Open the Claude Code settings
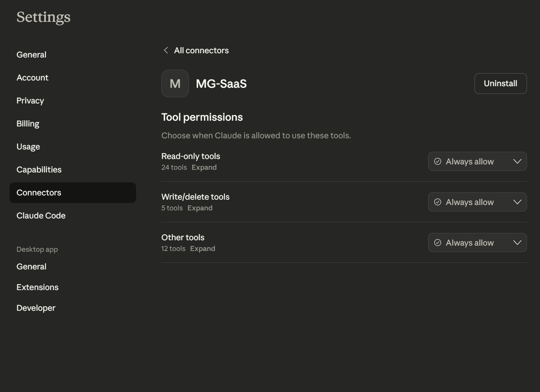Image resolution: width=540 pixels, height=392 pixels. pyautogui.click(x=41, y=215)
